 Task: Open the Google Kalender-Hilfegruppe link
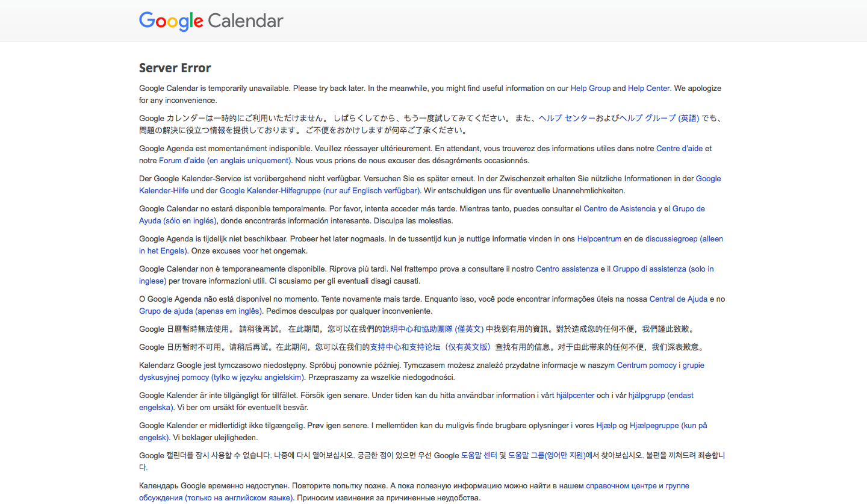click(320, 190)
